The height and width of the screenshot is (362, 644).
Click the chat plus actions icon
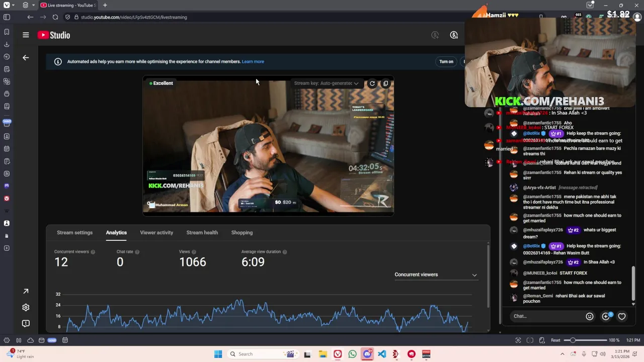tap(606, 316)
